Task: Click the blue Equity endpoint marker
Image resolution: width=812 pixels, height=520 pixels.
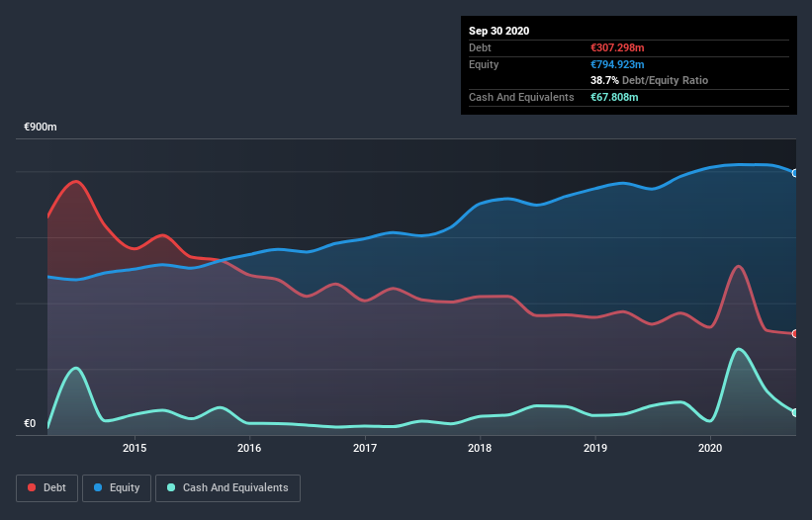Action: coord(795,173)
